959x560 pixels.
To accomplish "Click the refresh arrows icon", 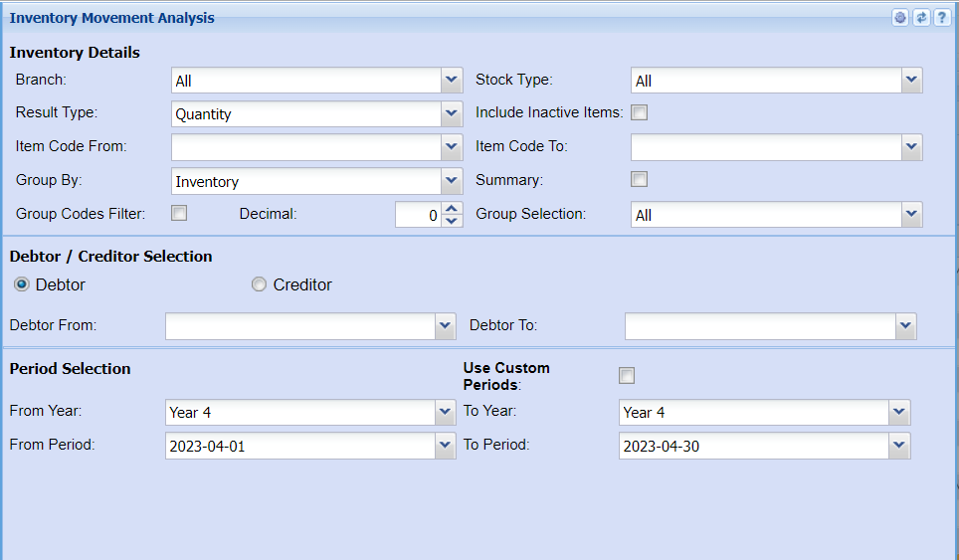I will 921,18.
